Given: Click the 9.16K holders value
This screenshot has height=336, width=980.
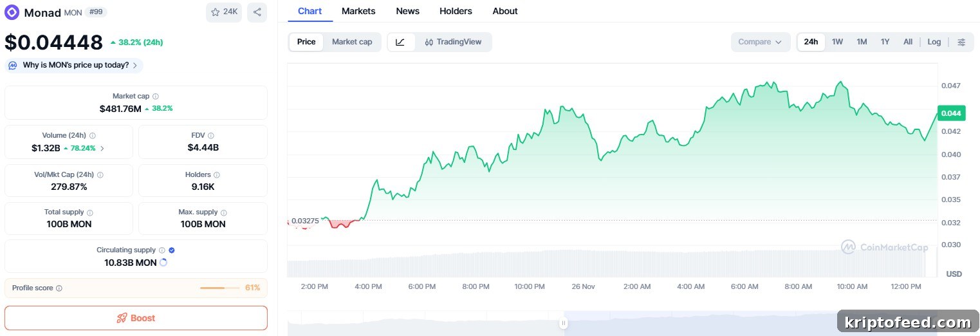Looking at the screenshot, I should click(x=203, y=187).
